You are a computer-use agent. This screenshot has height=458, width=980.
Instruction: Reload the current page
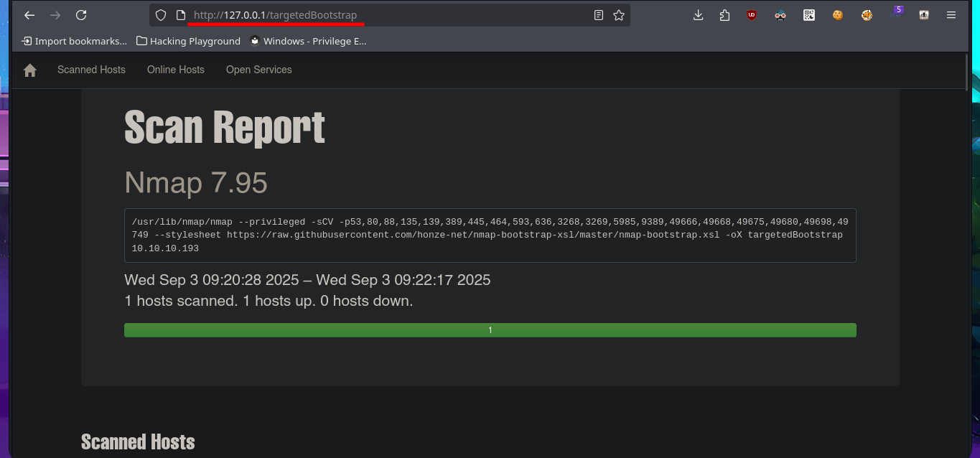81,15
